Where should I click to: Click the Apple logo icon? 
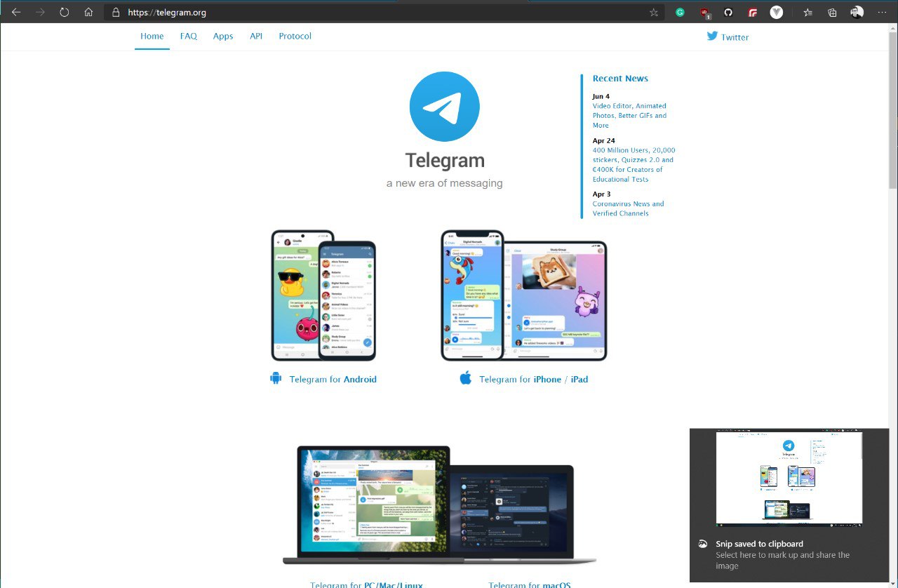coord(466,378)
